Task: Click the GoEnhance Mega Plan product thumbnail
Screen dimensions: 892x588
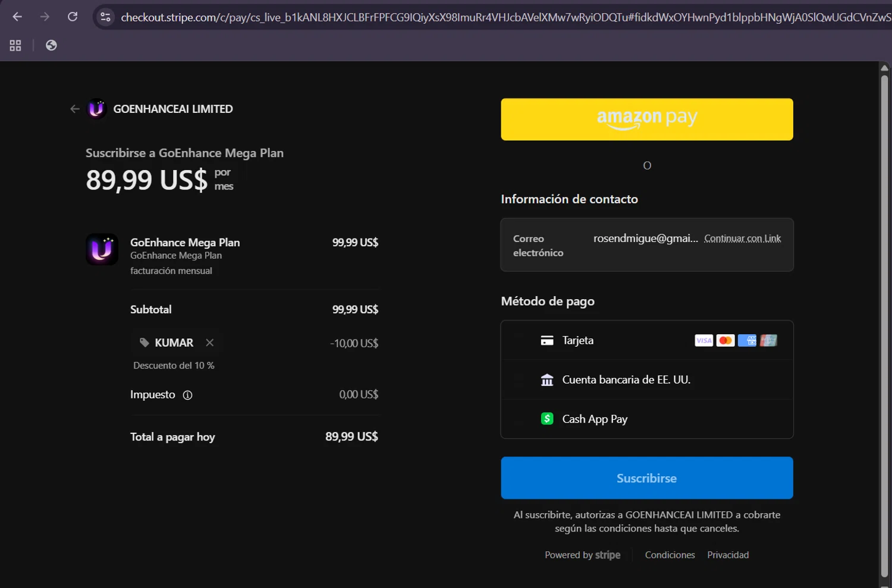Action: point(102,249)
